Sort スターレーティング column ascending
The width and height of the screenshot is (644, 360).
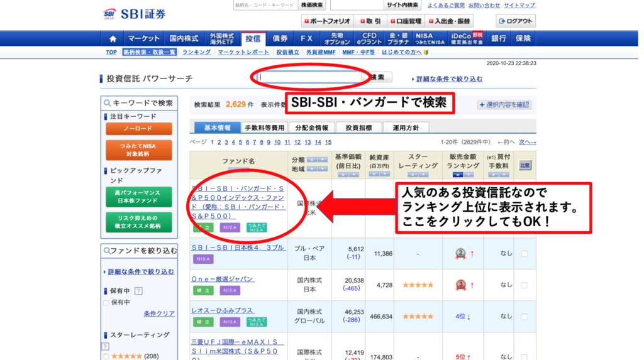(x=413, y=175)
